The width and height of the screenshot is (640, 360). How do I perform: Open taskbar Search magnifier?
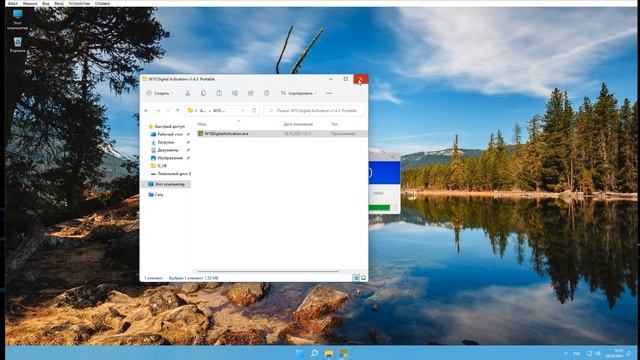314,353
